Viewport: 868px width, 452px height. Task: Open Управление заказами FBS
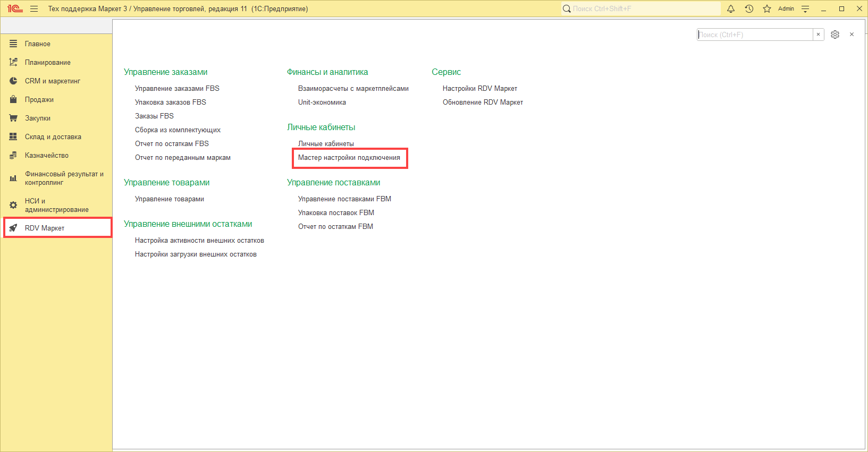(177, 88)
